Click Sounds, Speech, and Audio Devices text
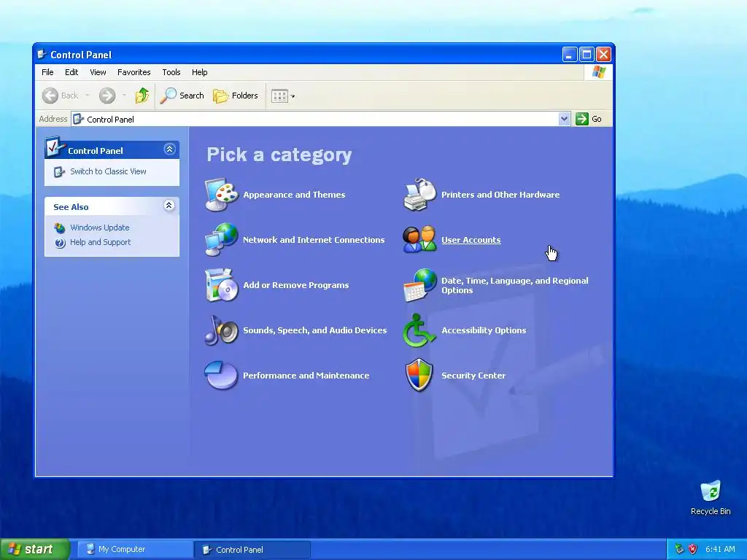 tap(315, 330)
